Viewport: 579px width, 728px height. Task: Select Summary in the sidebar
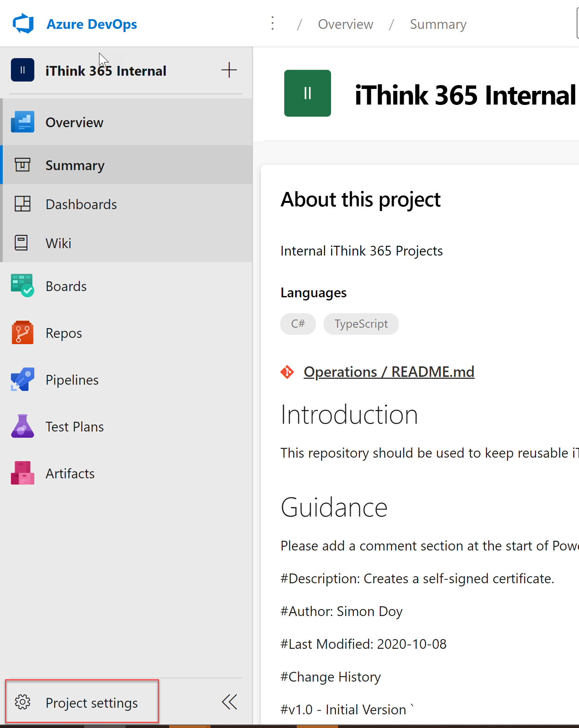[x=75, y=165]
